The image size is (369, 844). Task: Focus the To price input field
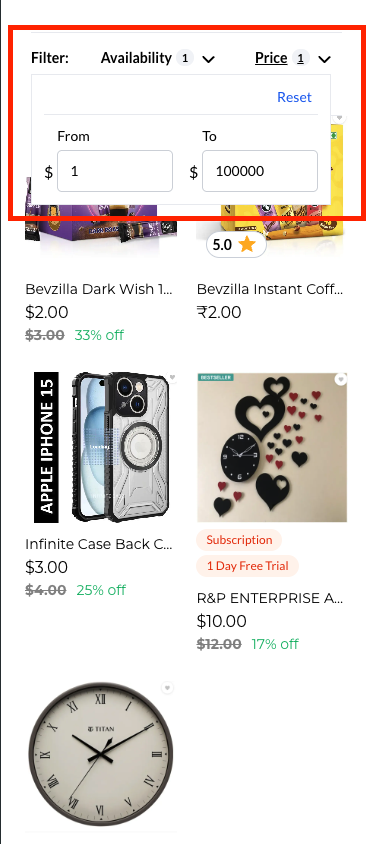[260, 171]
